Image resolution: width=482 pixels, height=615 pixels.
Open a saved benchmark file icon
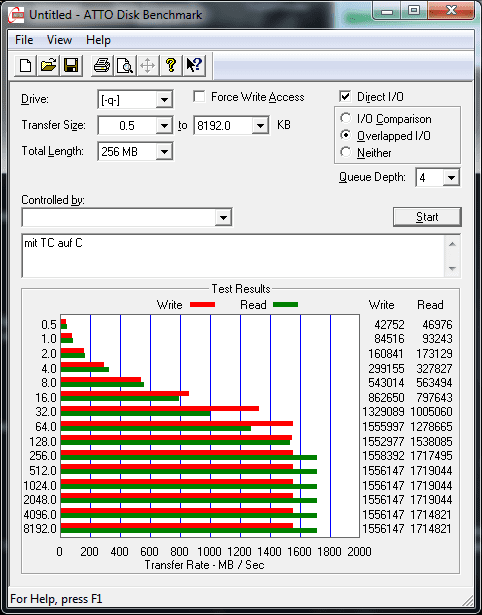point(48,66)
